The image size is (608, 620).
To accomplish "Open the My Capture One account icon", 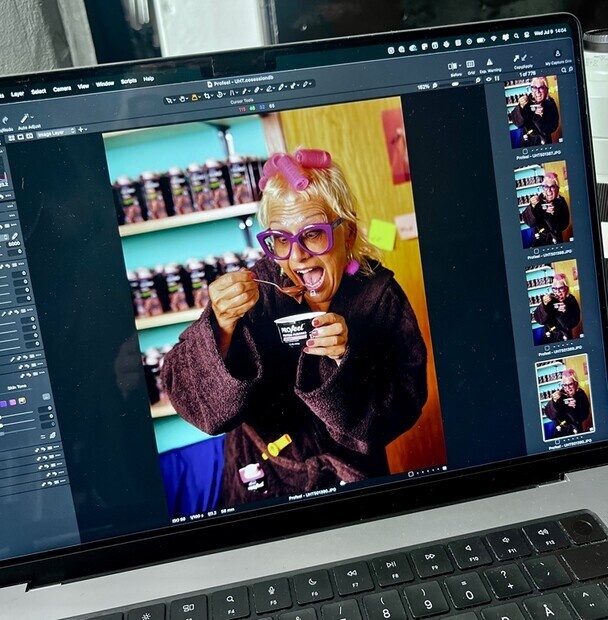I will coord(557,53).
